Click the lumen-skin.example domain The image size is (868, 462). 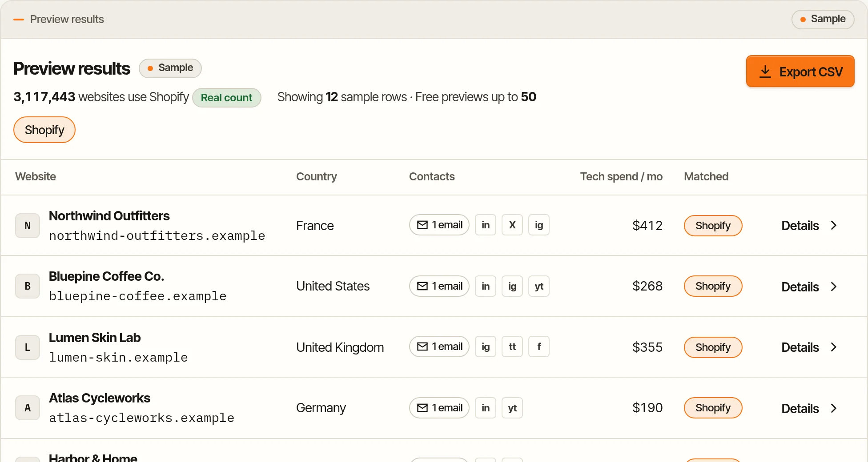pos(118,357)
